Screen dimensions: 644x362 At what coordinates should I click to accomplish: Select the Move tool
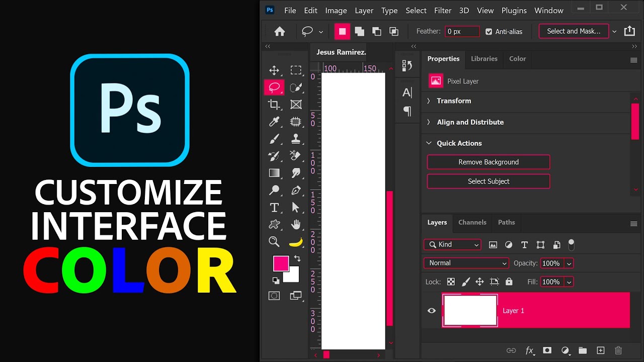click(274, 70)
